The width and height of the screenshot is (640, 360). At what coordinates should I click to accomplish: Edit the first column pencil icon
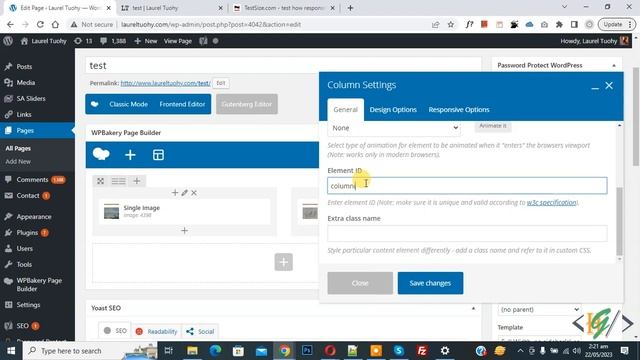(184, 193)
